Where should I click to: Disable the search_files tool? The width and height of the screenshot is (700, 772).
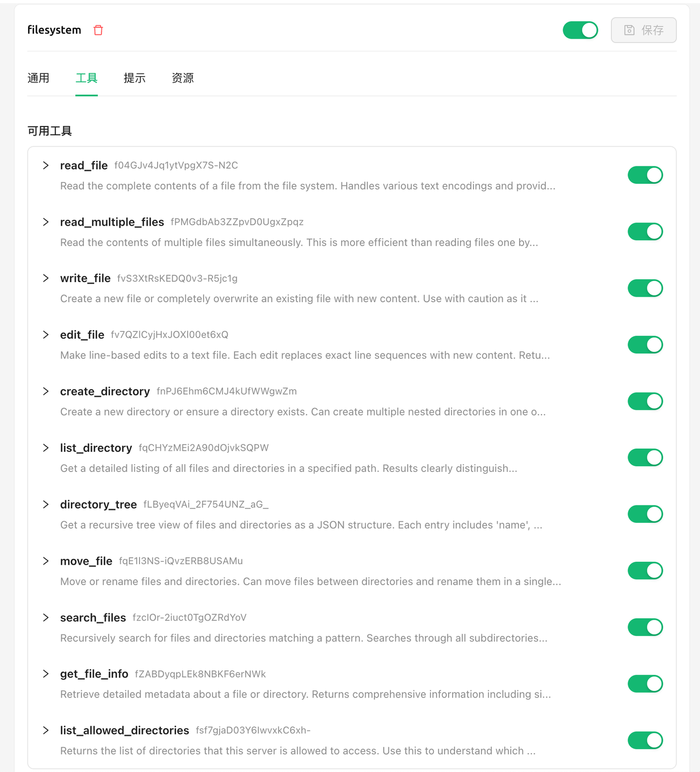click(645, 627)
